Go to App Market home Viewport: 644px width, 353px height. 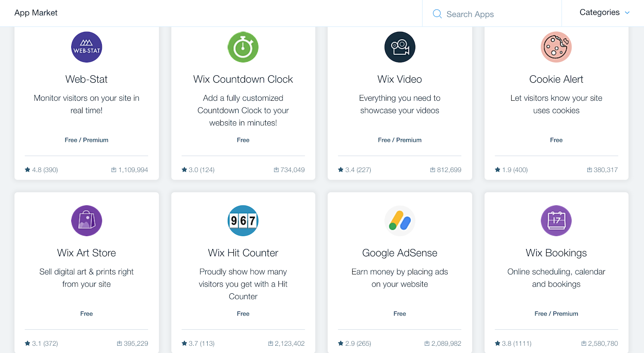[x=36, y=13]
